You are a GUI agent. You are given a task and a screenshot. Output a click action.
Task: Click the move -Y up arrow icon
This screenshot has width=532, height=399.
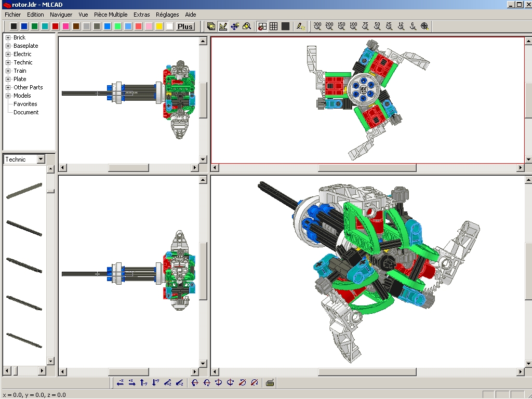[x=143, y=383]
